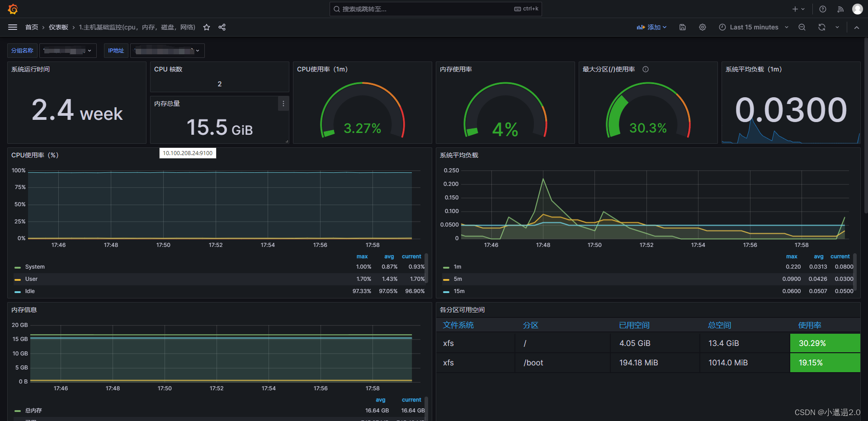Refresh the dashboard now
This screenshot has width=868, height=421.
[822, 27]
